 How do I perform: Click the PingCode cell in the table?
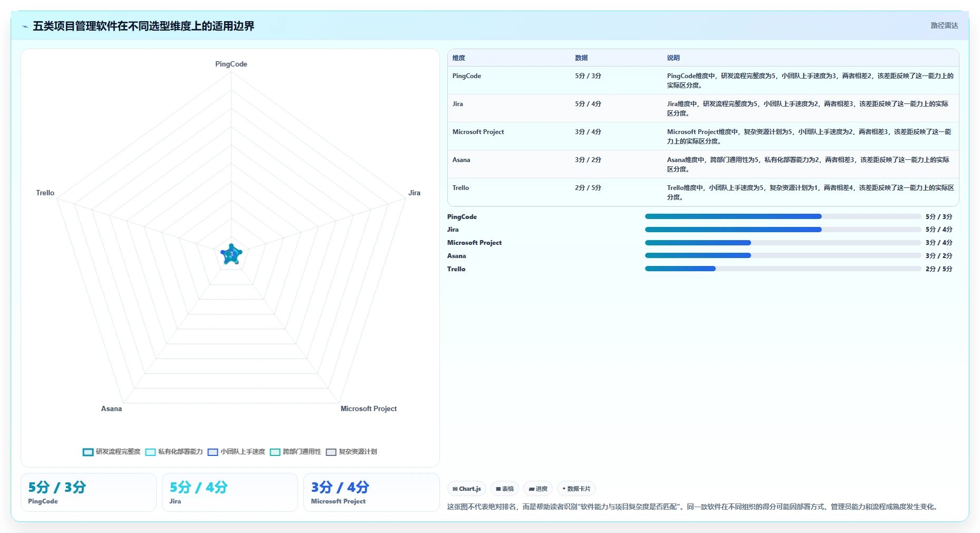click(467, 76)
